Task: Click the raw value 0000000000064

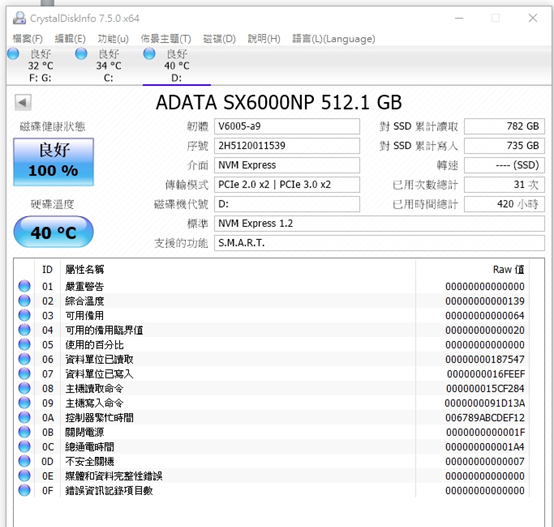Action: [485, 315]
